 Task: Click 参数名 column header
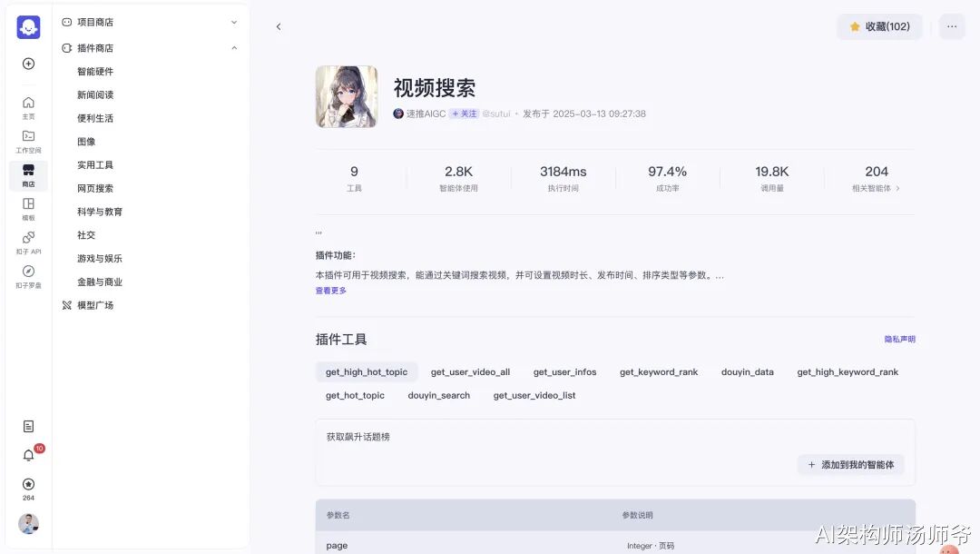coord(338,515)
